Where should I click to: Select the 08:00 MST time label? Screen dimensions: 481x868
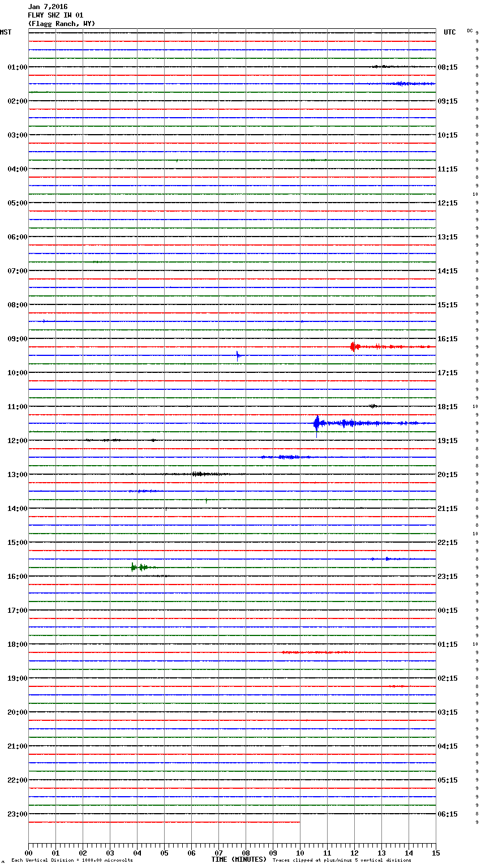17,304
